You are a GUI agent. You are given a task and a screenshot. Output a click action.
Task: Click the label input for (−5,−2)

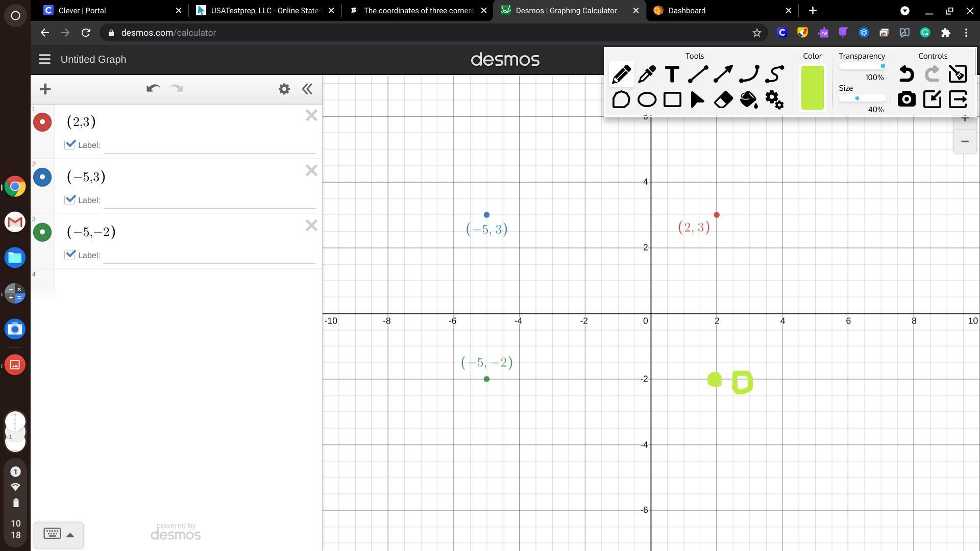click(x=209, y=255)
